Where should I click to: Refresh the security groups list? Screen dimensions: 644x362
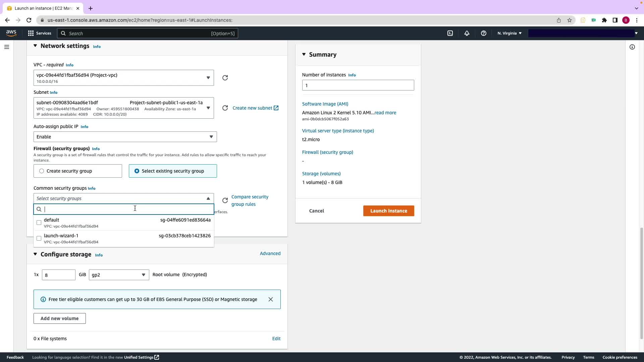pos(225,200)
